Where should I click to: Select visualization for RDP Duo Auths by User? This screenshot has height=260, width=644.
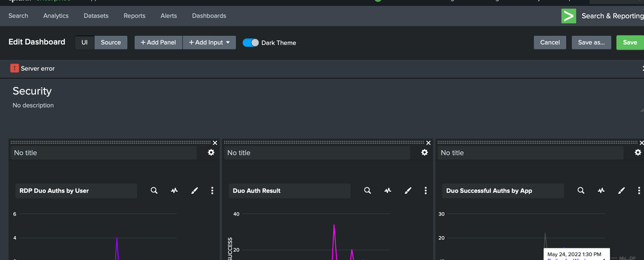coord(175,190)
